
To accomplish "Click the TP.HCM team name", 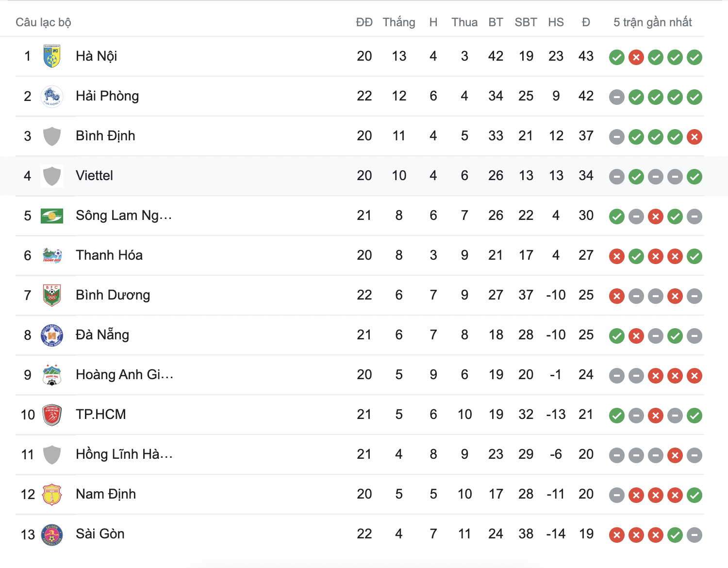I will point(102,415).
